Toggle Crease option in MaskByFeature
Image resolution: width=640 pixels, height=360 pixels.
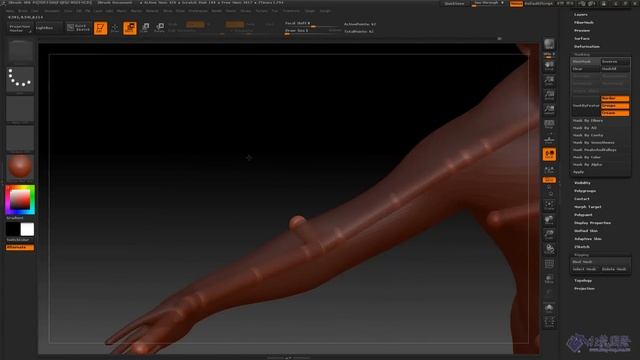[615, 113]
